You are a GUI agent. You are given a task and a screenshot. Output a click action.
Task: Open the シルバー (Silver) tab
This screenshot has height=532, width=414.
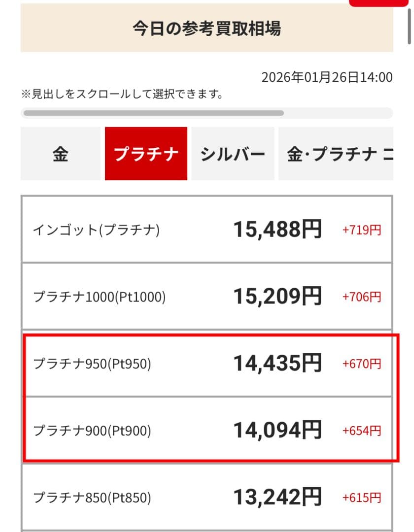233,154
